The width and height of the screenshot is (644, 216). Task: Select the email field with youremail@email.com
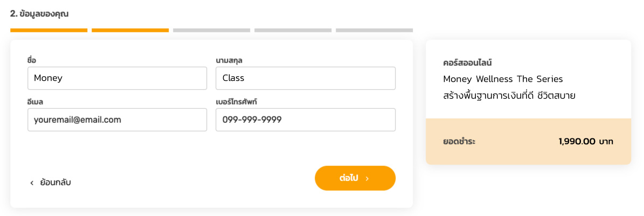click(117, 120)
